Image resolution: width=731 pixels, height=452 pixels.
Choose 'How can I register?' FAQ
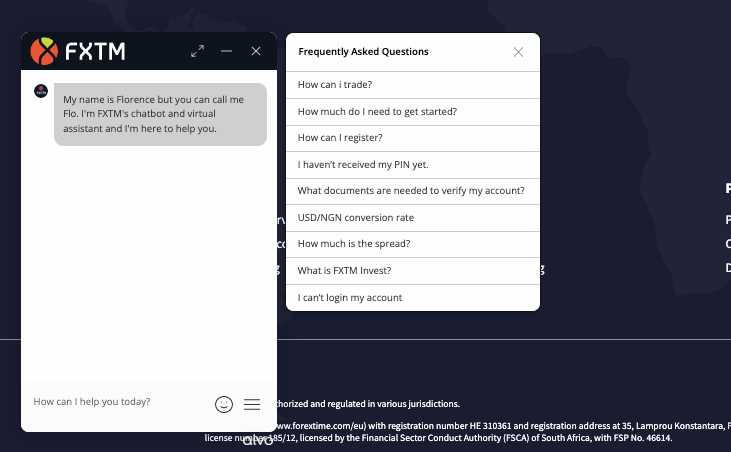413,138
